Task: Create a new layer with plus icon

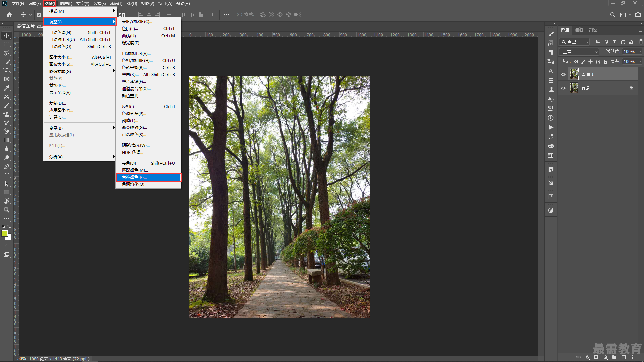Action: click(624, 357)
